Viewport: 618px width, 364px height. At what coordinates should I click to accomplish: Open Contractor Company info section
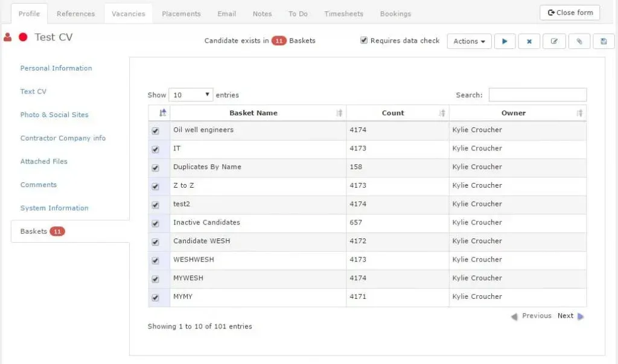63,138
